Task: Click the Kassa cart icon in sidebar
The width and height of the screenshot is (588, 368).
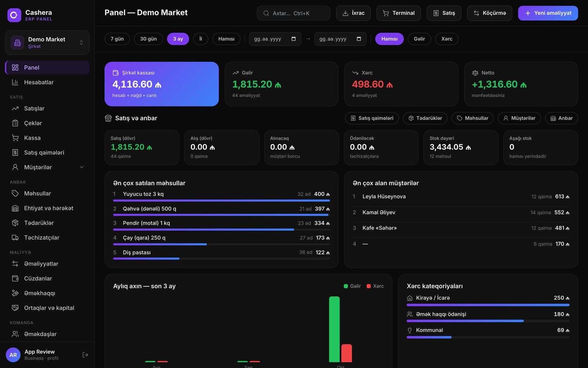Action: [x=15, y=138]
